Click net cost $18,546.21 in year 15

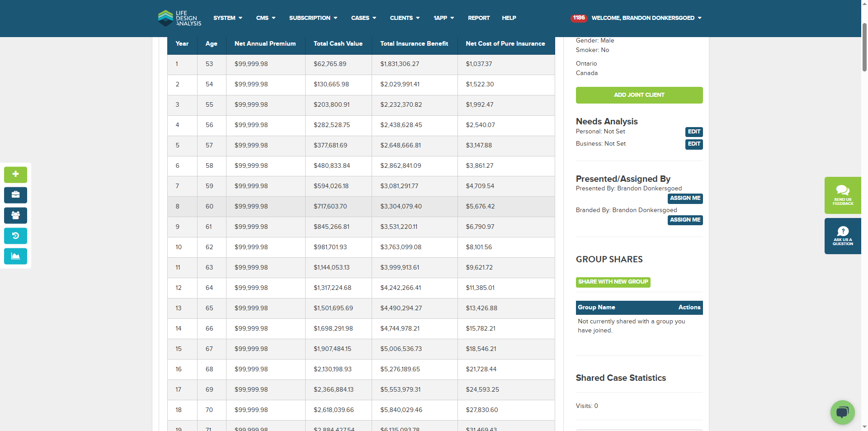click(481, 349)
